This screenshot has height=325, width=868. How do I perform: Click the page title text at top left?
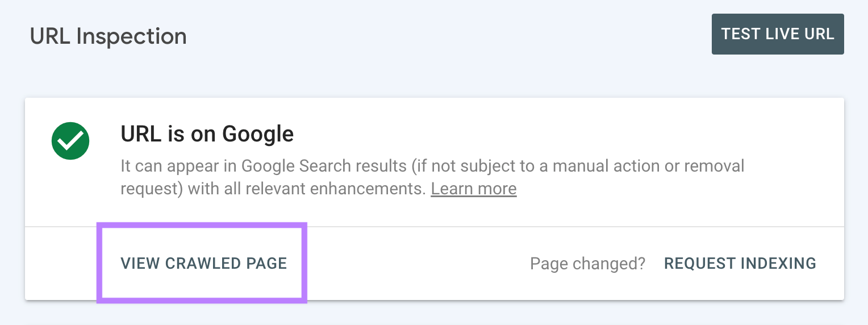point(108,36)
